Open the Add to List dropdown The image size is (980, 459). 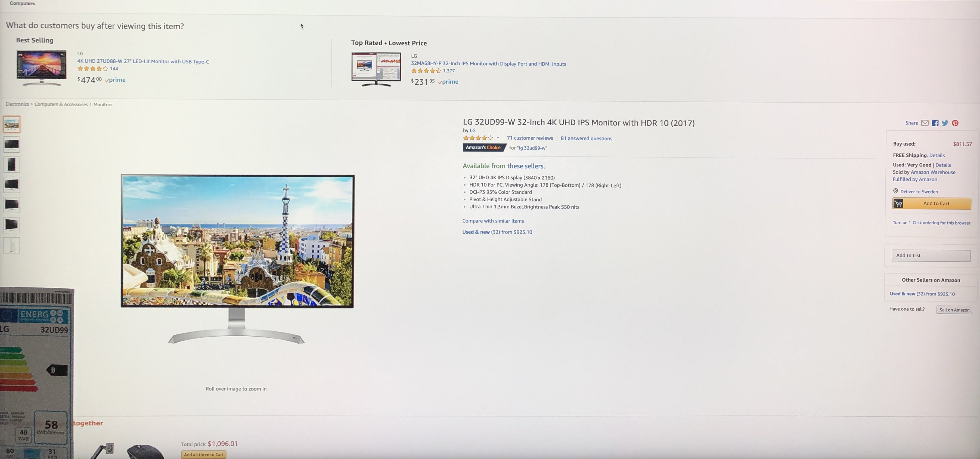coord(931,255)
